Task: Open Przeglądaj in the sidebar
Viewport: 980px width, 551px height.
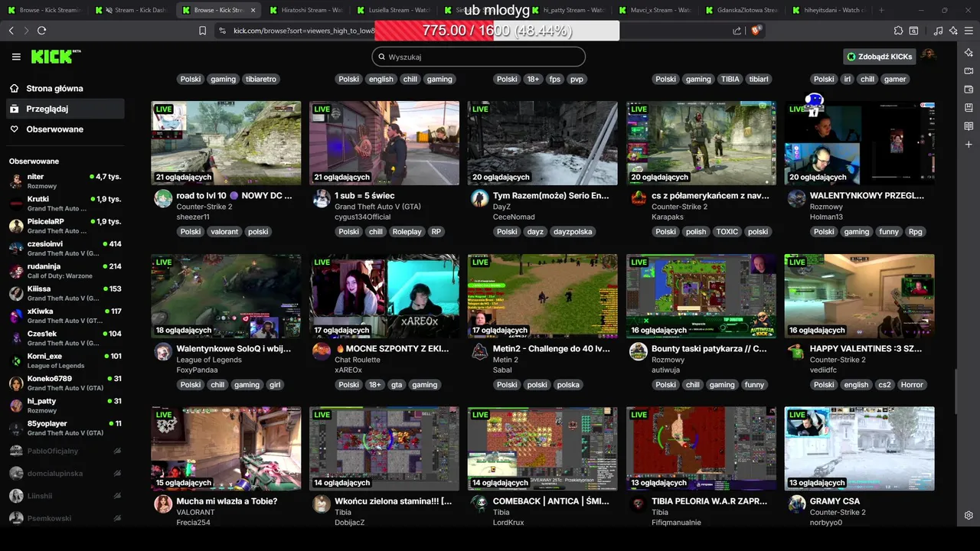Action: (x=65, y=109)
